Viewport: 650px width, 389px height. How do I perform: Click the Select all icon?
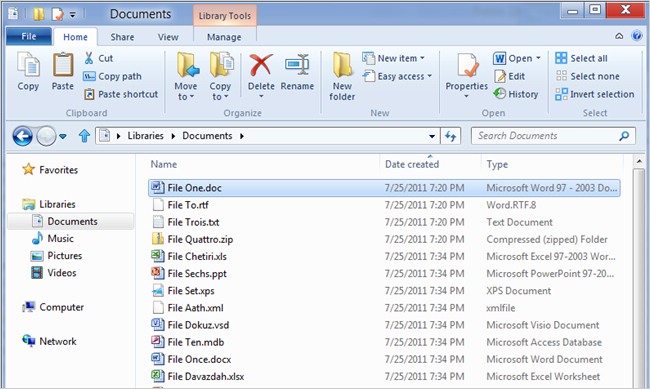click(x=561, y=58)
